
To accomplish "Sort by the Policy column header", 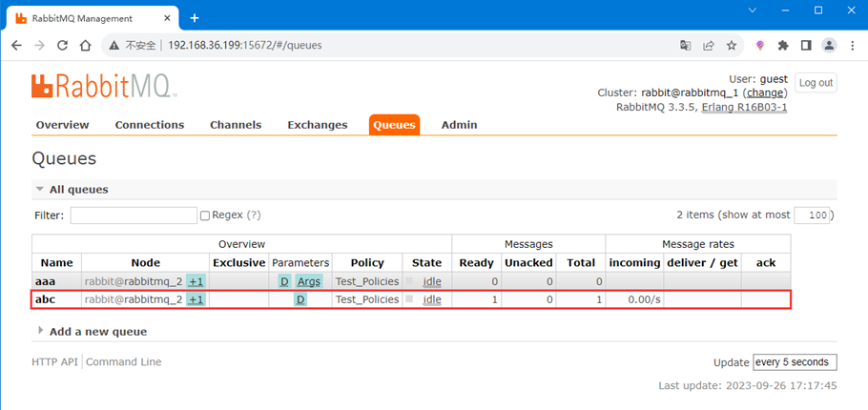I will click(367, 263).
